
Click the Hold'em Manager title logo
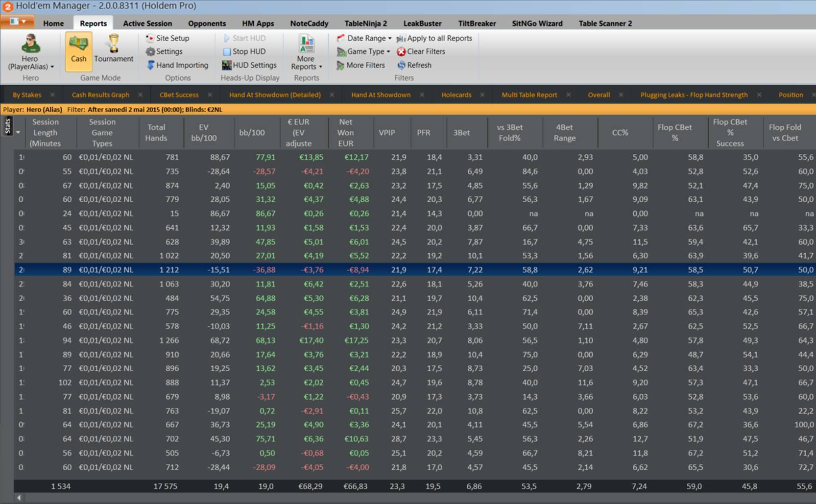coord(7,6)
